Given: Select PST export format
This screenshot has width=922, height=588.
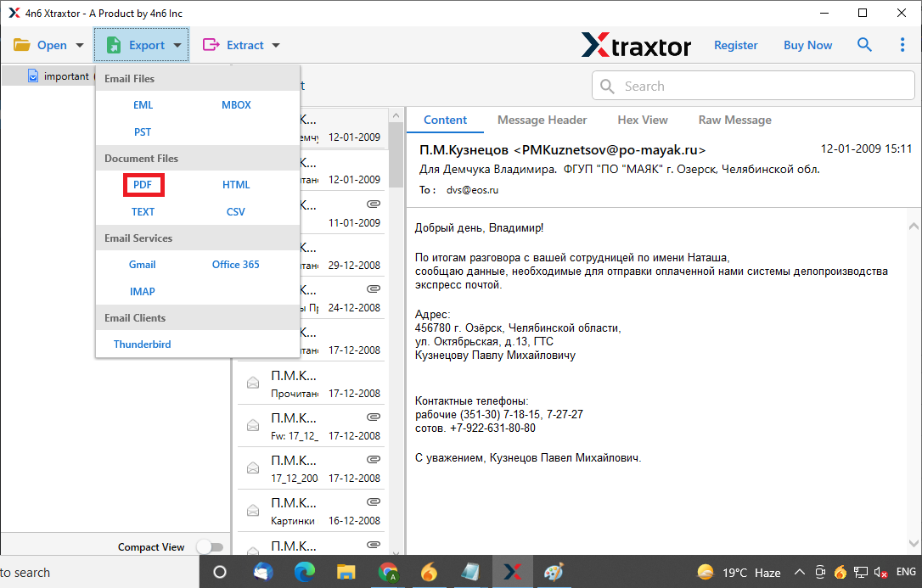Looking at the screenshot, I should (x=143, y=132).
